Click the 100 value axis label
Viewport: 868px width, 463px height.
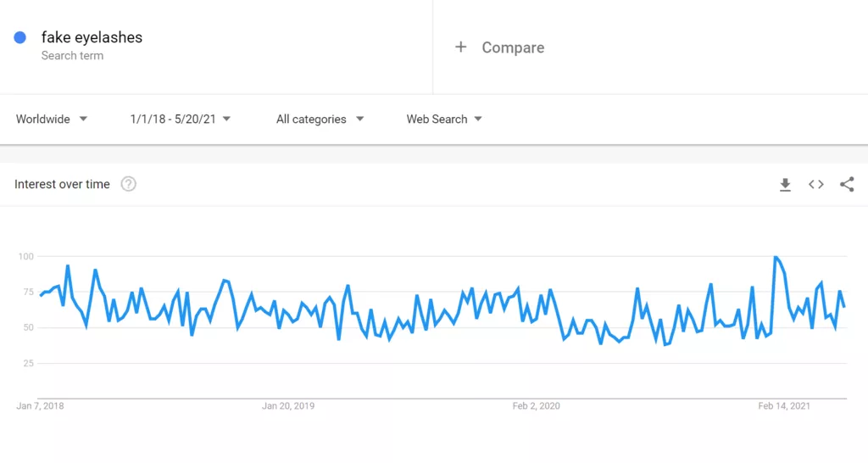pyautogui.click(x=26, y=256)
